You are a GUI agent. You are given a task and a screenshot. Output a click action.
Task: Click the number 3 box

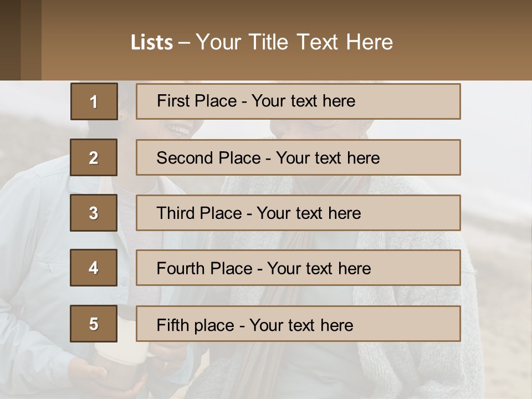pyautogui.click(x=94, y=213)
